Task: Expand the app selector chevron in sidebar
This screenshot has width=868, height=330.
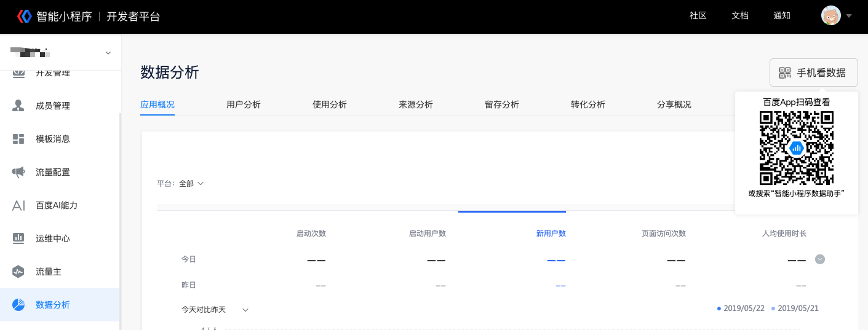Action: coord(108,53)
